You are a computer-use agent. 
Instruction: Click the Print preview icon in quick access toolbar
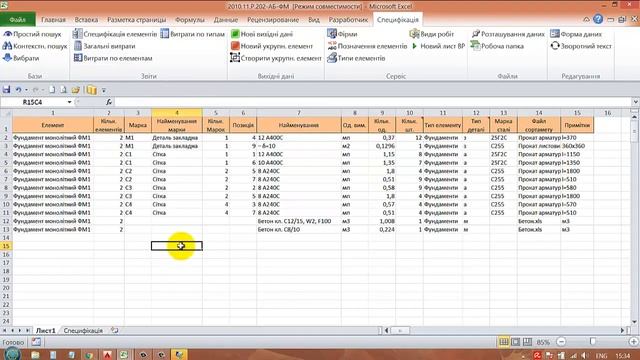(x=63, y=90)
